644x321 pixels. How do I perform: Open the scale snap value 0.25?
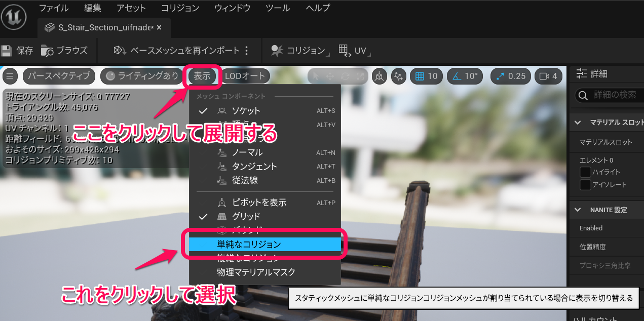517,76
